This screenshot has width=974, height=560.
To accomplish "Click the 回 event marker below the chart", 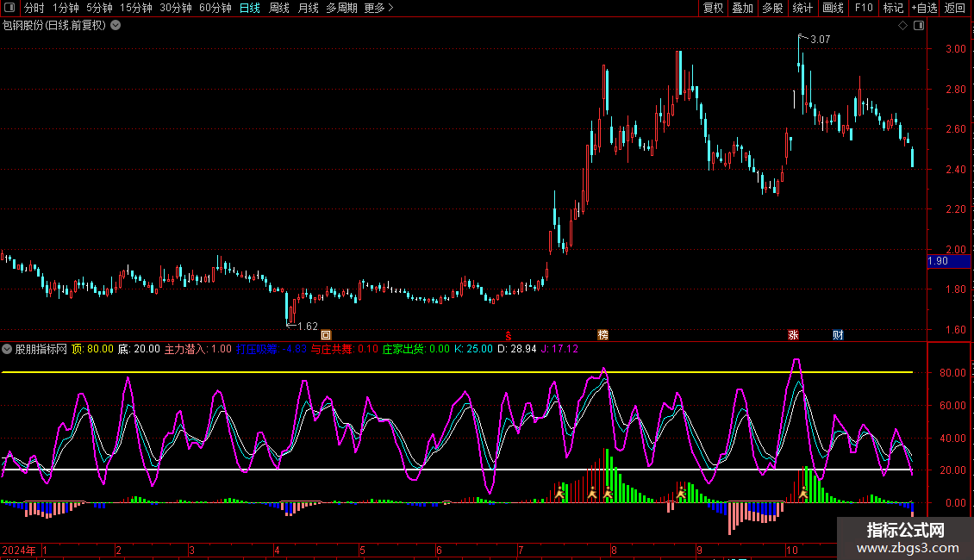I will (x=326, y=335).
